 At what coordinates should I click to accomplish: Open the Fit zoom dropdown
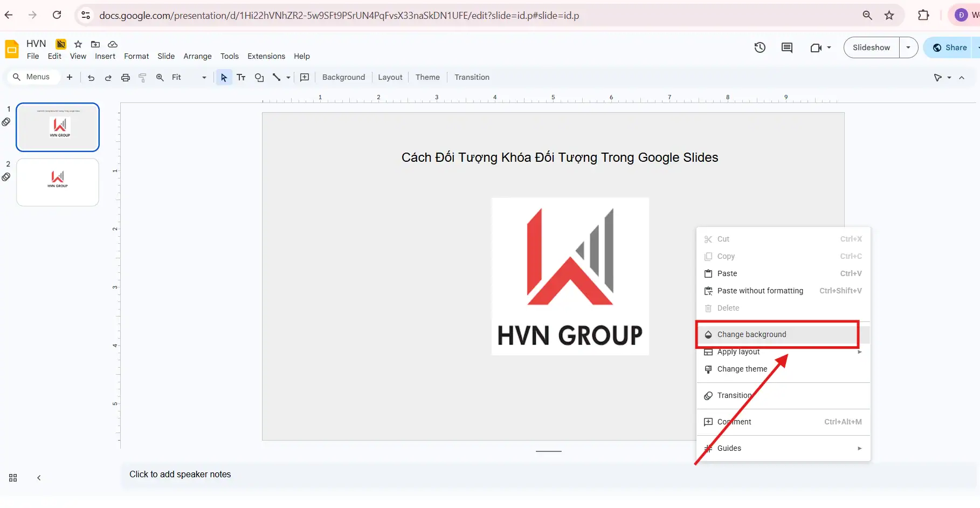point(204,77)
